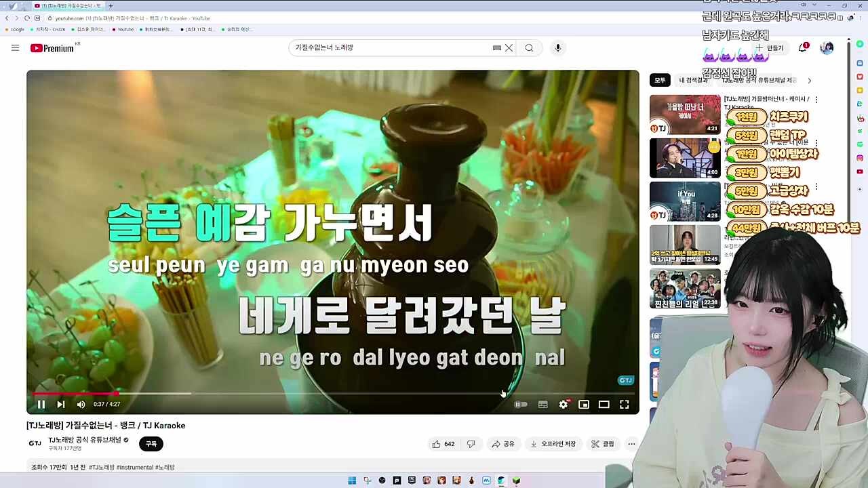
Task: Open the 22:38 찐친들의 리얼 thumbnail
Action: point(685,288)
